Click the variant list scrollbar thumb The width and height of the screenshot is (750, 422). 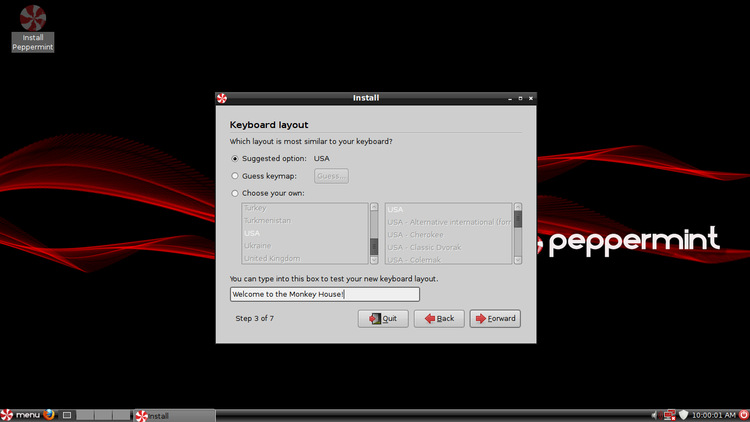pos(518,220)
